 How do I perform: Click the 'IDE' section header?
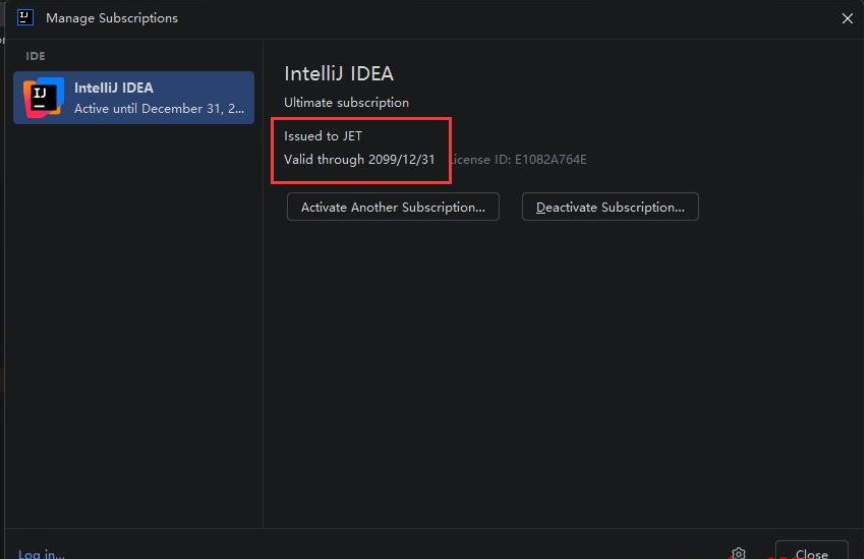click(35, 56)
